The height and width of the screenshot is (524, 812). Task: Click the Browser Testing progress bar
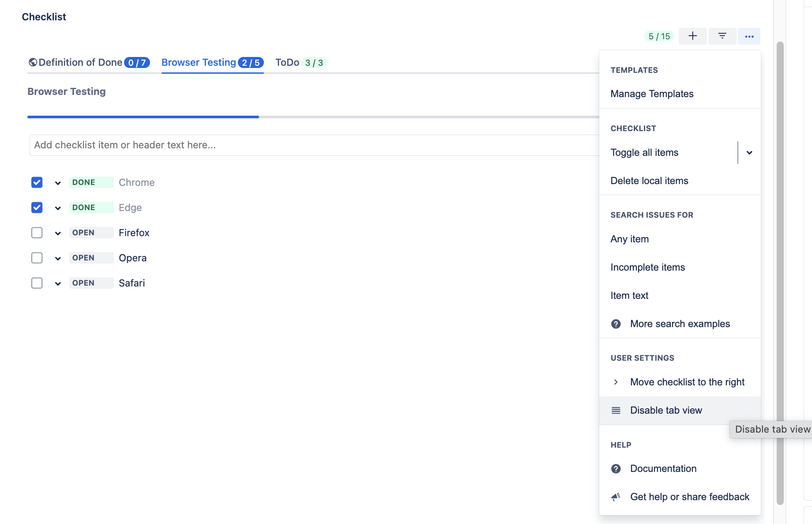pos(313,117)
